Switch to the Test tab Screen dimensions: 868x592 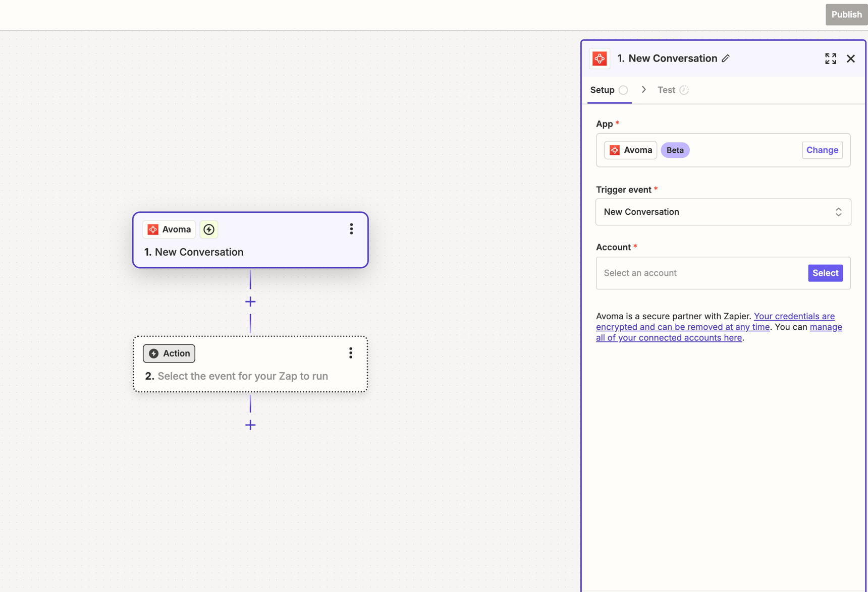click(666, 90)
